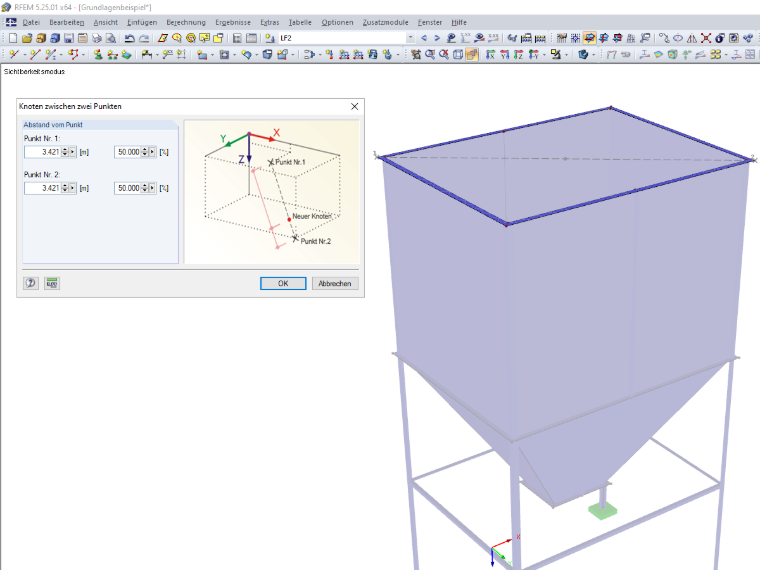Screen dimensions: 760x570
Task: Click the Abbrechen button
Action: click(335, 284)
